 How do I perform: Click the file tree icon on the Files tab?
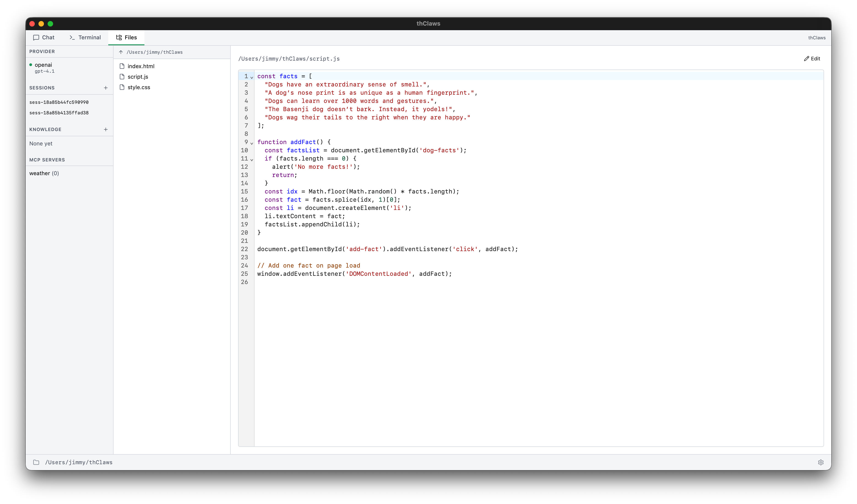[x=119, y=37]
